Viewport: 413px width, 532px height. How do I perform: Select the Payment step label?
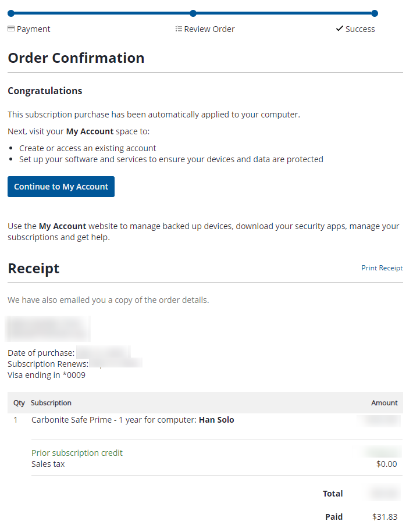pos(33,29)
